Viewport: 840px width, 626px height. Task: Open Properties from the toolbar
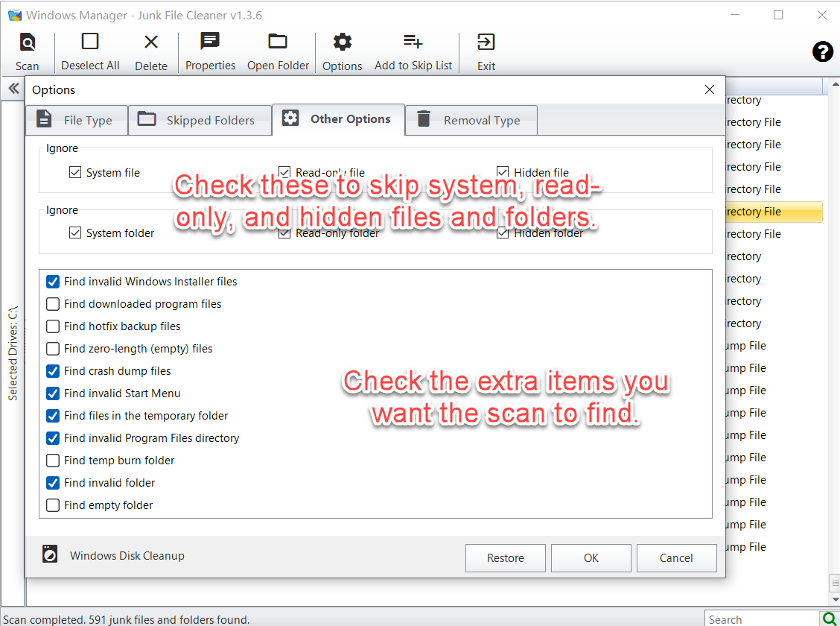pos(210,41)
